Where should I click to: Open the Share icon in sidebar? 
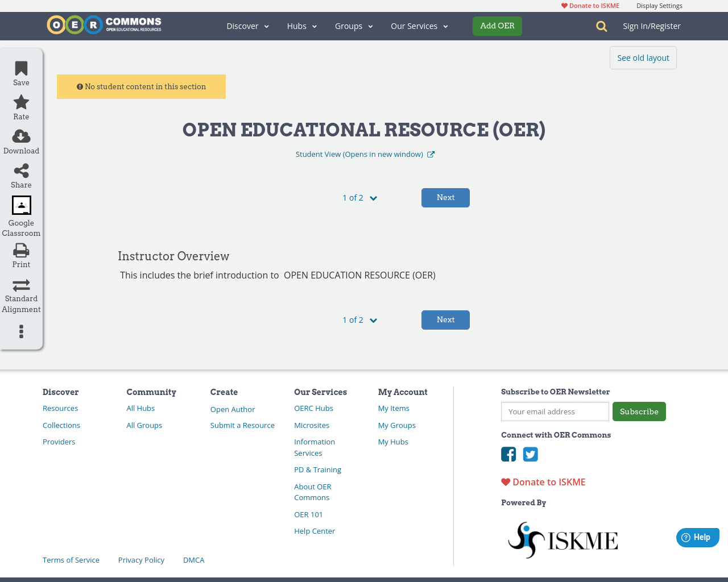coord(21,171)
